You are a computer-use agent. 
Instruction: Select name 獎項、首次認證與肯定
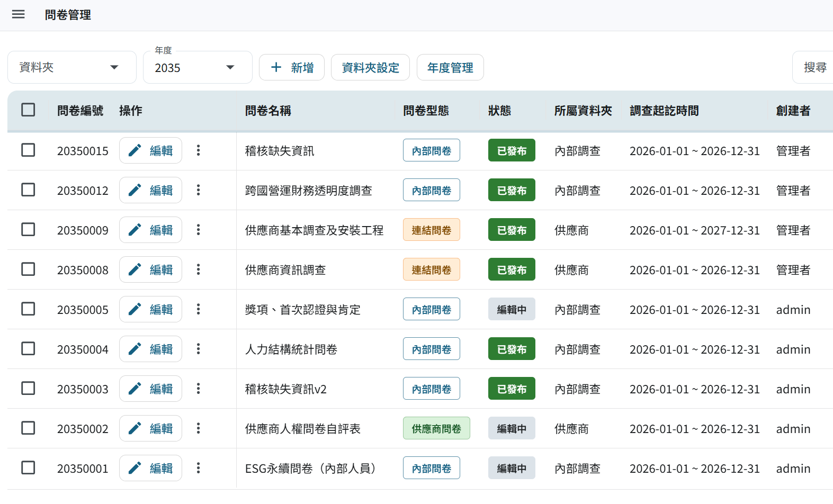pos(303,310)
